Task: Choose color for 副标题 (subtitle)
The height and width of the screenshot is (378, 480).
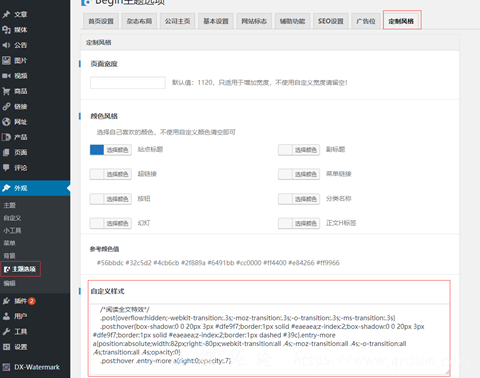Action: pos(299,150)
